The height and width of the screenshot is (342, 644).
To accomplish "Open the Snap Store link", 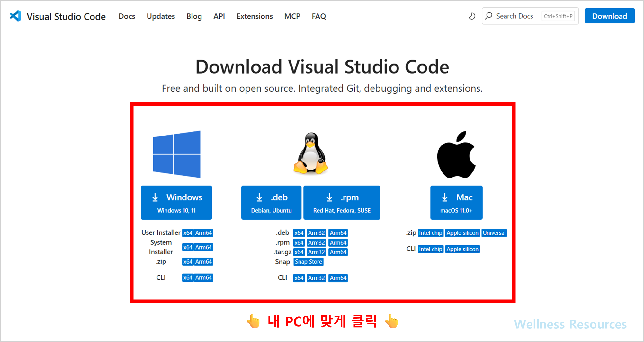I will [309, 262].
